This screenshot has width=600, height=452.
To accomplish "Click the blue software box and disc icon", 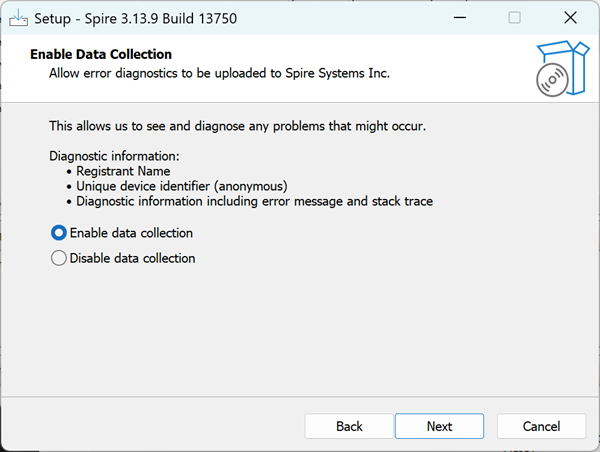I will click(563, 69).
